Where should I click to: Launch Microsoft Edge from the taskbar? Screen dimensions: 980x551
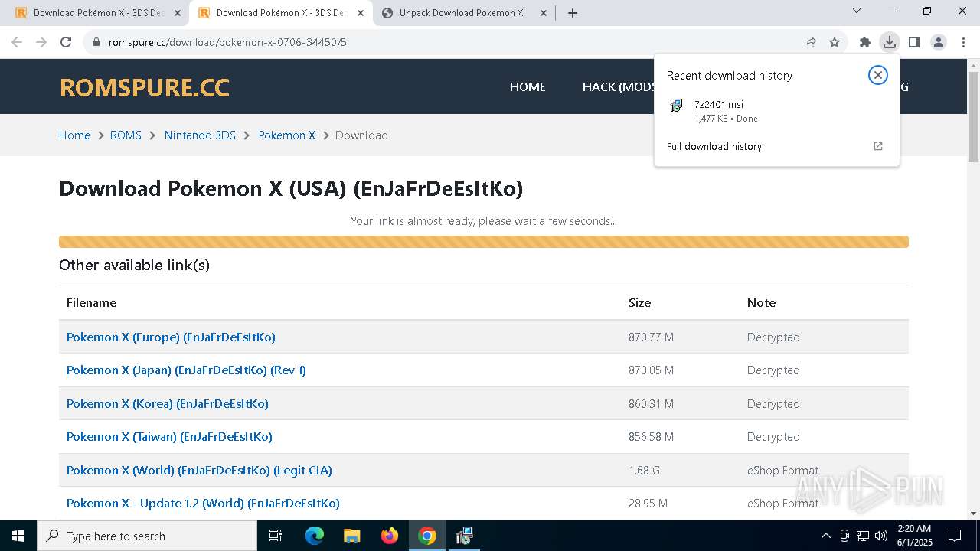tap(315, 536)
